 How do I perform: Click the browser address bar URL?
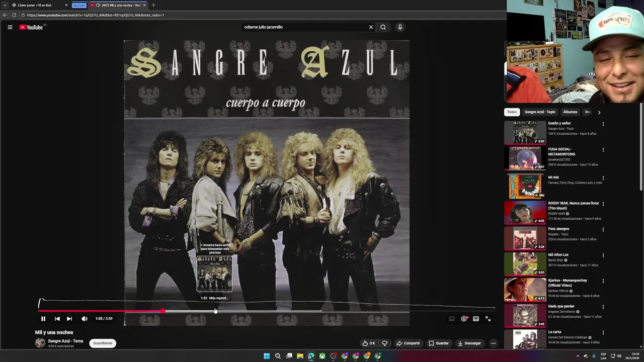(96, 15)
